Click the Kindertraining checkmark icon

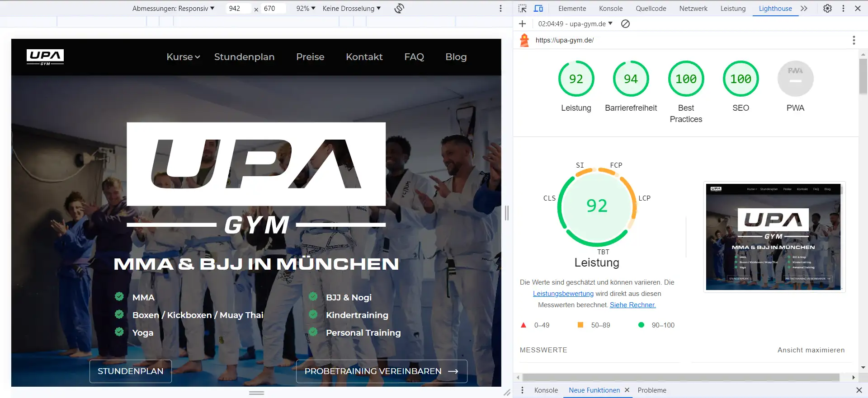pyautogui.click(x=313, y=314)
